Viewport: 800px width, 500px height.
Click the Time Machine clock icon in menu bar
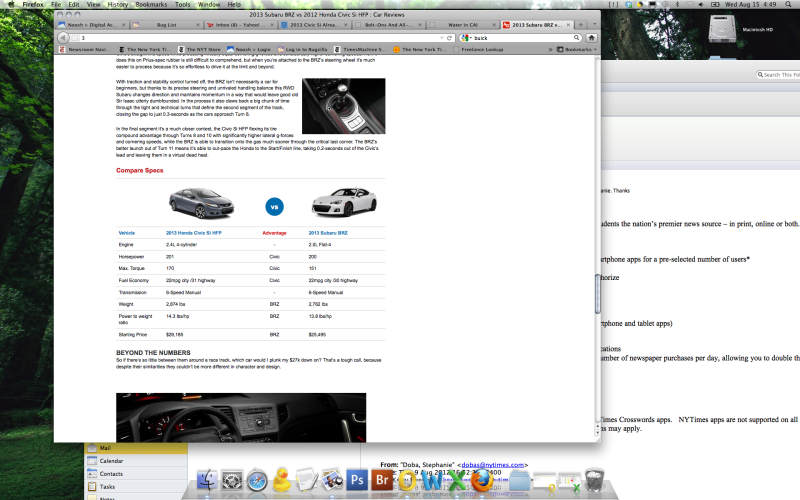click(x=665, y=4)
